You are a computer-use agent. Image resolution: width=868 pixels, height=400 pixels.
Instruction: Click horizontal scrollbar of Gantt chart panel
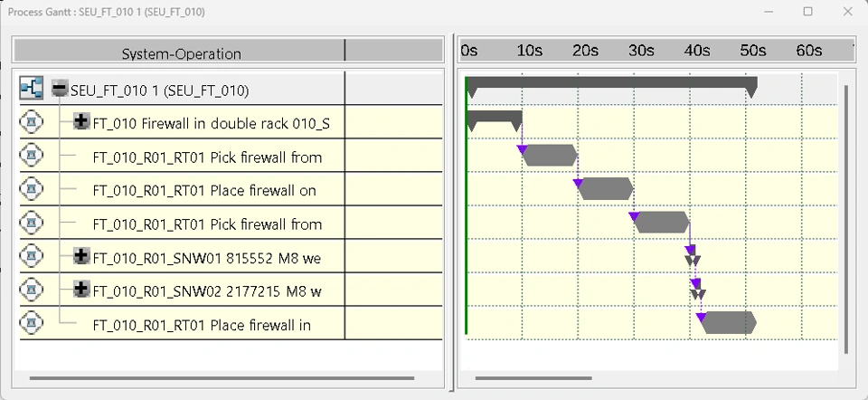pyautogui.click(x=533, y=378)
